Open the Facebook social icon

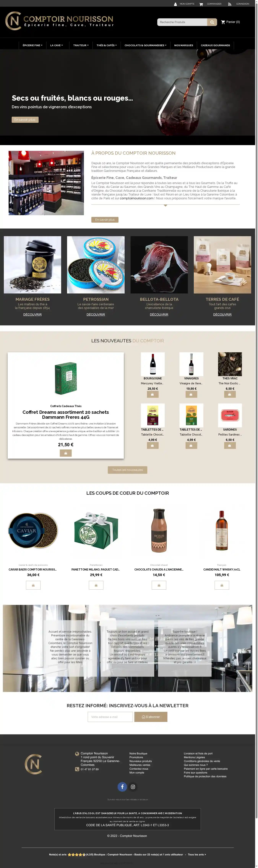pos(122,786)
